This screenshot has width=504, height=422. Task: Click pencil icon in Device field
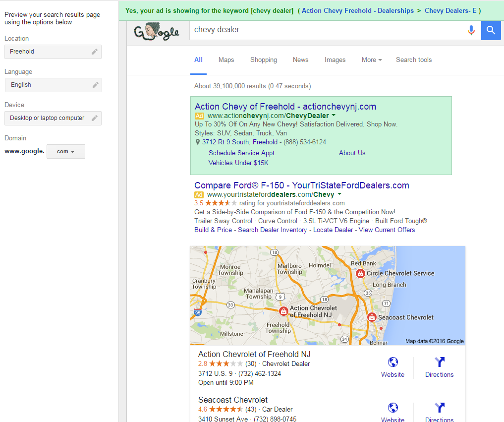(x=95, y=118)
